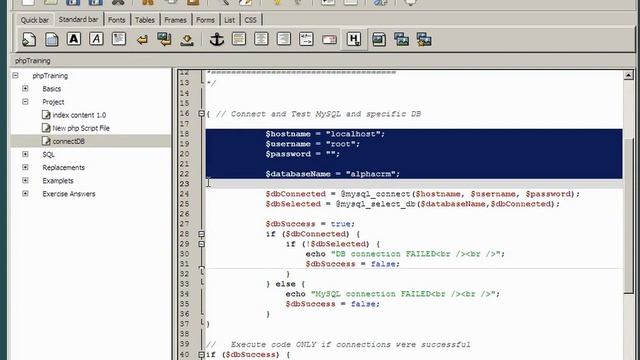Click the New php Script File icon
Screen dimensions: 640x360
46,128
